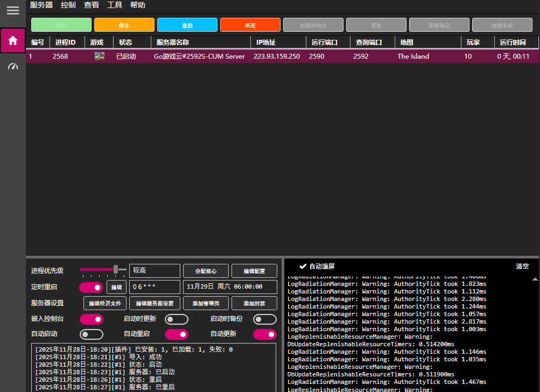The image size is (540, 392).
Task: Open the 控制 menu
Action: (x=68, y=5)
